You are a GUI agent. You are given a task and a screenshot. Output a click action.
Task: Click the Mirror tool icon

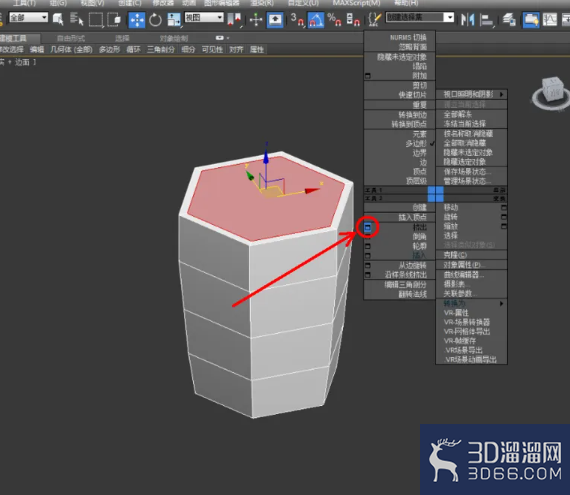click(x=467, y=20)
